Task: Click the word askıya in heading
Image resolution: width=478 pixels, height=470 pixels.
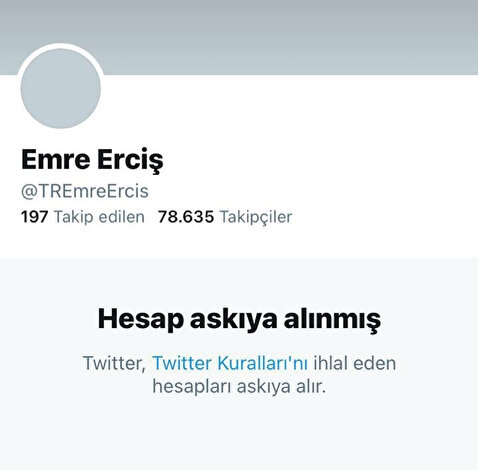Action: tap(233, 321)
